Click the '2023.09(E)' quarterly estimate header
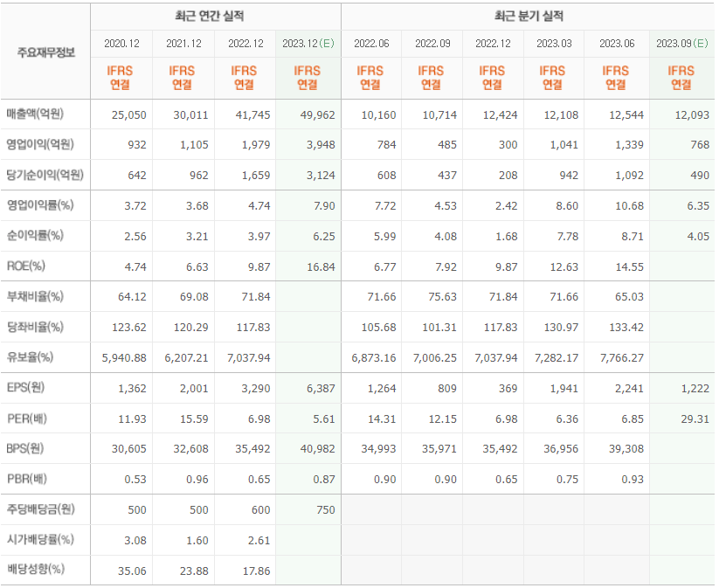The image size is (726, 588). (x=682, y=44)
